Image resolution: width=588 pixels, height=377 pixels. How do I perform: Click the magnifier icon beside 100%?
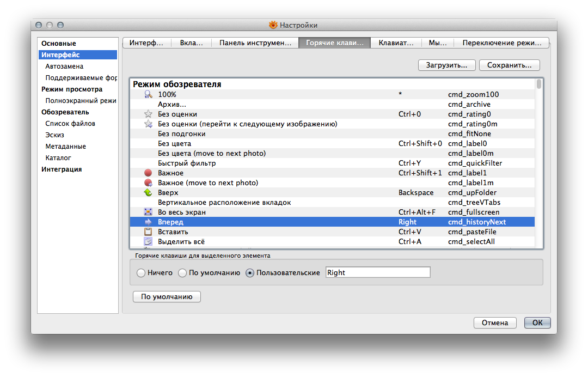[x=148, y=94]
